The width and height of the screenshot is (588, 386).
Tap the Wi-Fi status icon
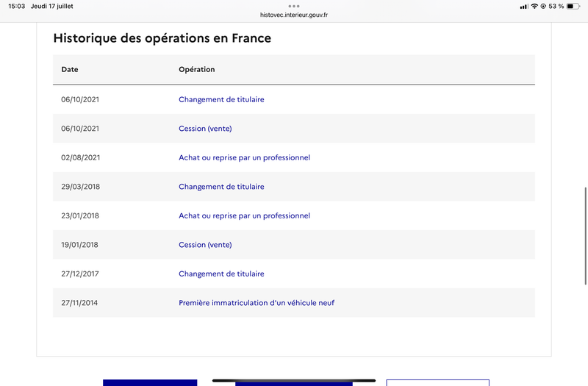coord(534,6)
